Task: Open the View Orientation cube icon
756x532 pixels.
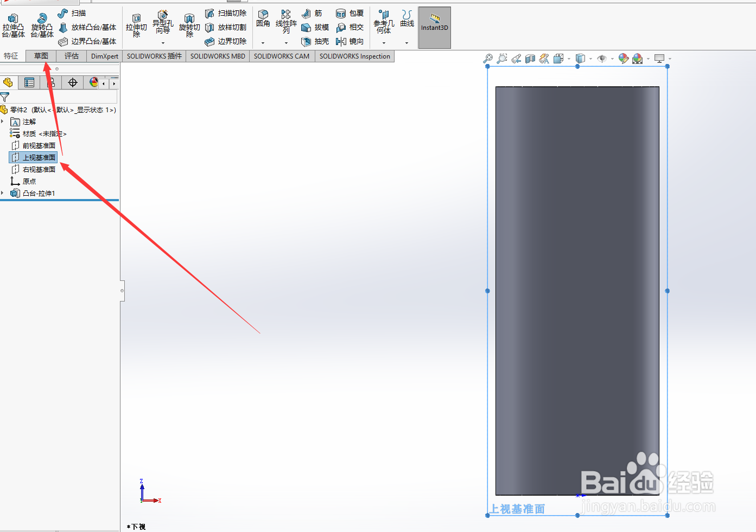Action: click(558, 59)
